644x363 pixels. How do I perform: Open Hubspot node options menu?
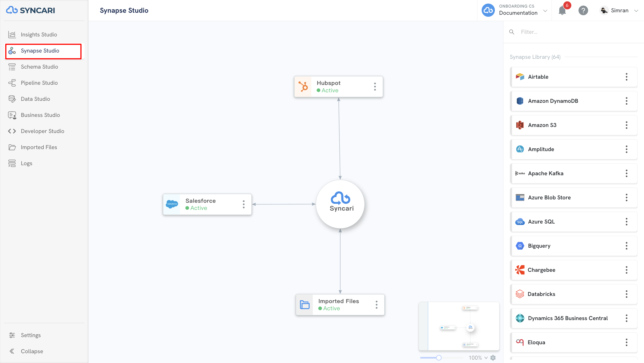pyautogui.click(x=375, y=87)
